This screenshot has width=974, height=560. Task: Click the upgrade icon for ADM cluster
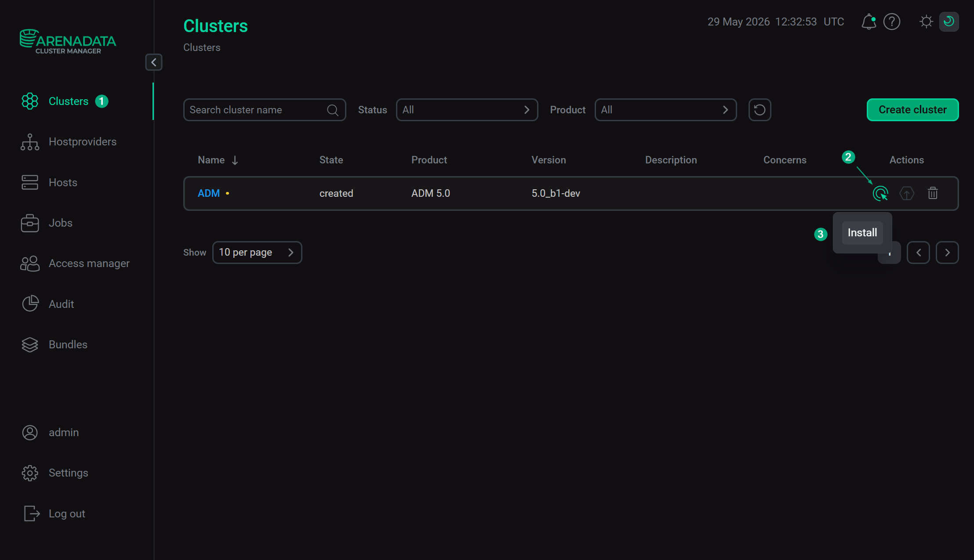(x=907, y=193)
